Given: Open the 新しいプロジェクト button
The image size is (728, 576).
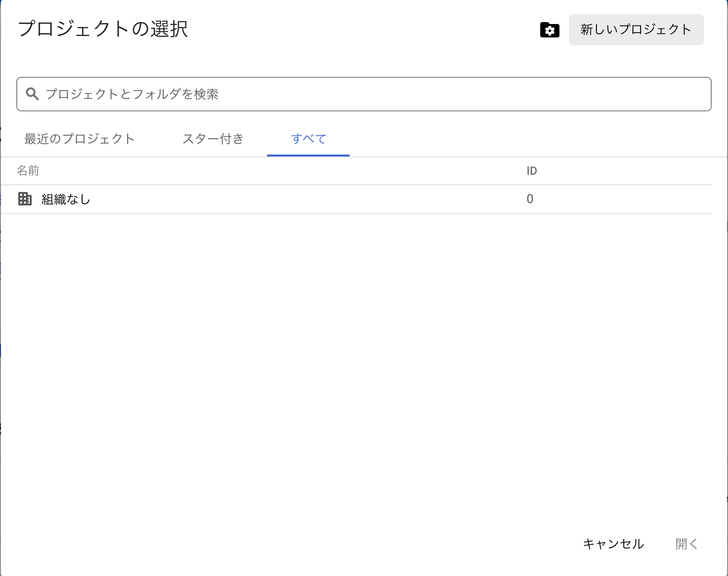Looking at the screenshot, I should (x=636, y=29).
